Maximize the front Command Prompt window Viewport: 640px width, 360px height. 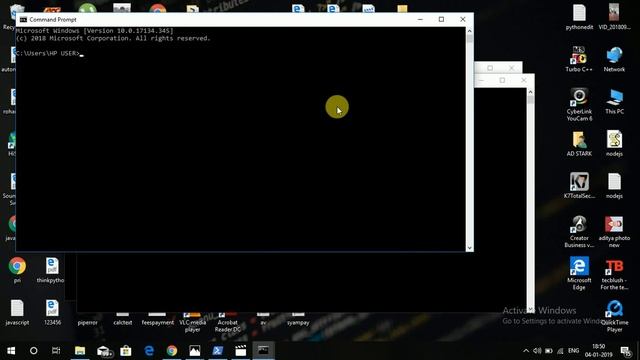441,19
